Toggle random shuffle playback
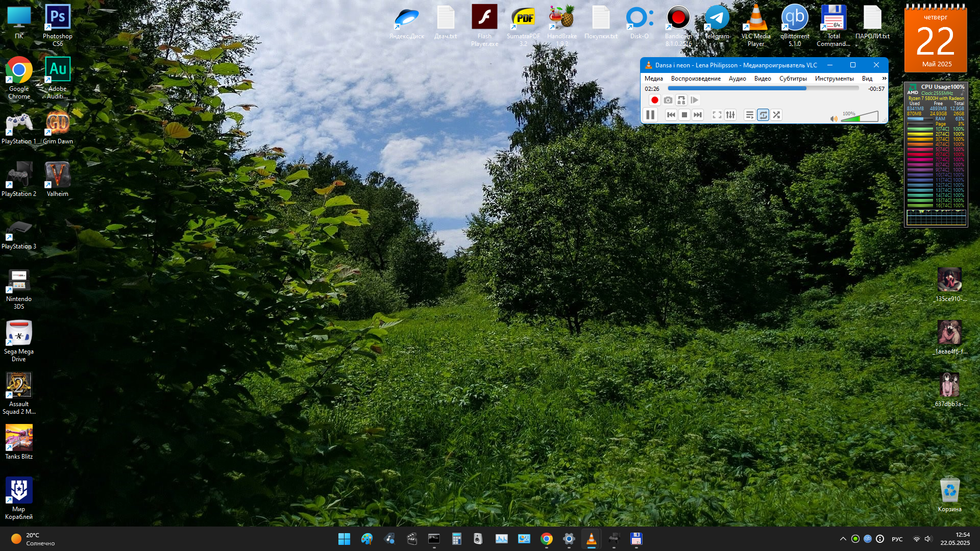The height and width of the screenshot is (551, 980). point(776,115)
